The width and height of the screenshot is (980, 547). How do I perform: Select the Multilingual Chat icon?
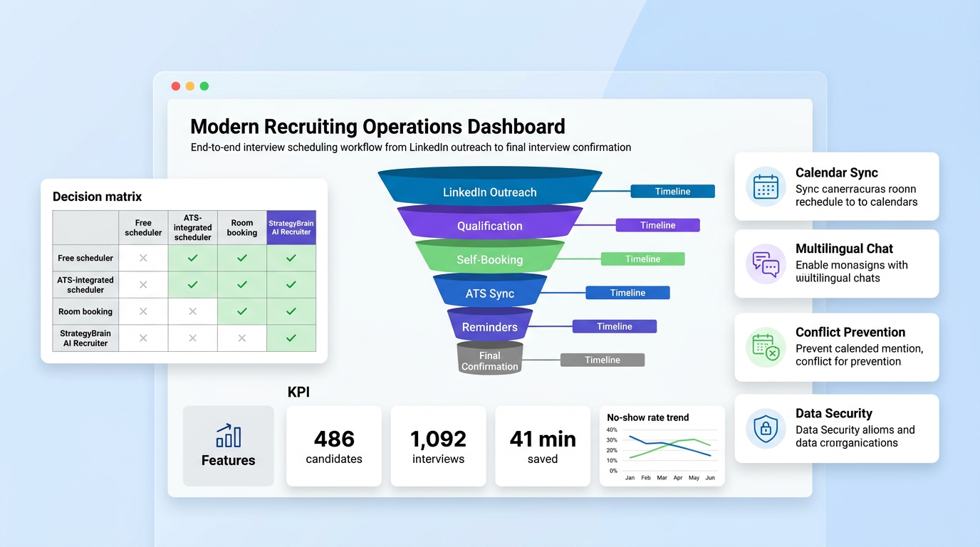pyautogui.click(x=765, y=264)
